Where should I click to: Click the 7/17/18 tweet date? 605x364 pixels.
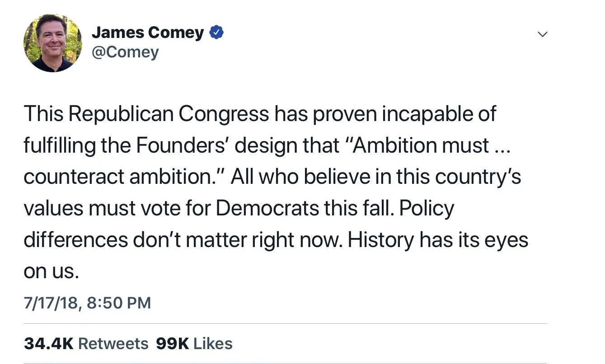tap(50, 303)
